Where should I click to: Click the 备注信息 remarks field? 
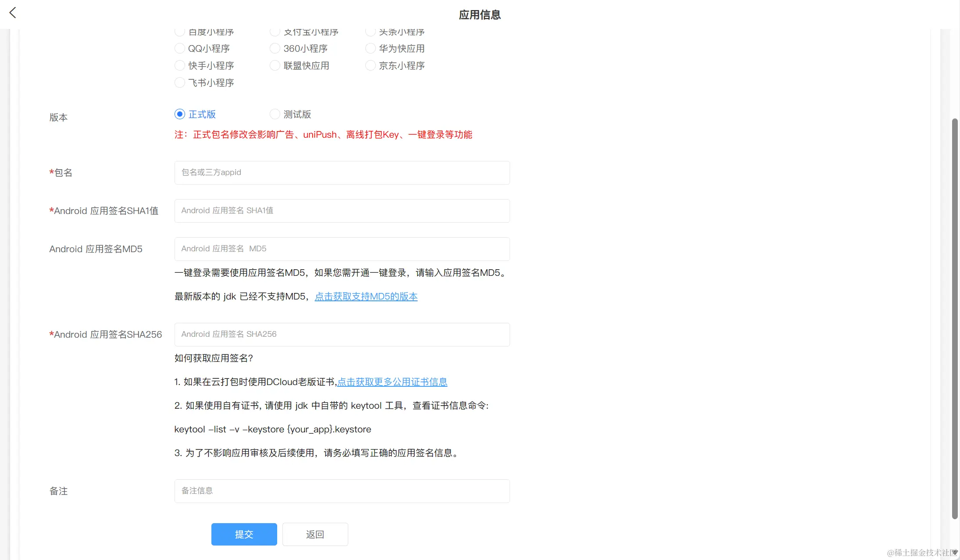tap(342, 491)
